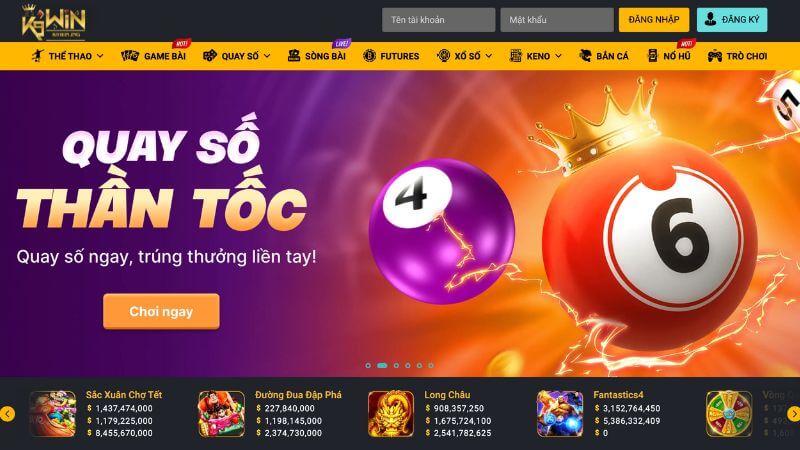Viewport: 800px width, 450px height.
Task: Click the right arrow of jackpot carousel
Action: tap(793, 414)
